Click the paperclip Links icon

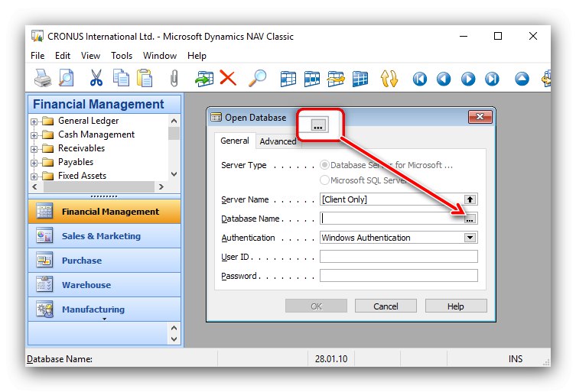[x=174, y=78]
